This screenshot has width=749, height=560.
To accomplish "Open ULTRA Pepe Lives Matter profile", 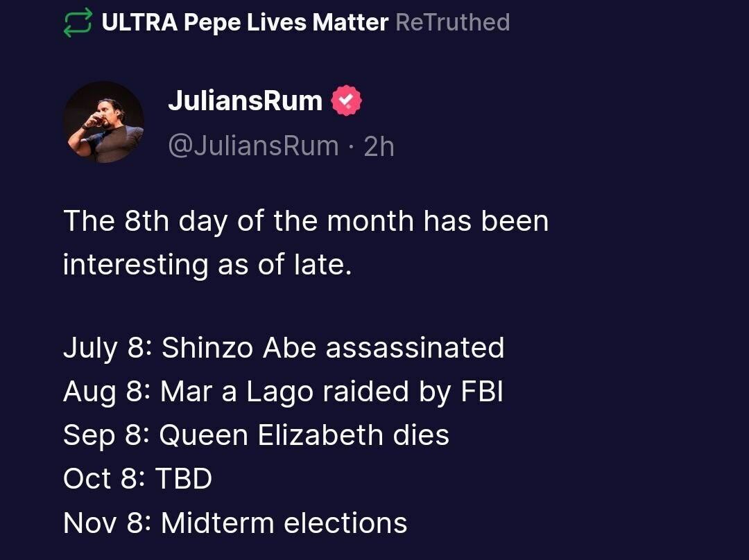I will (x=245, y=22).
